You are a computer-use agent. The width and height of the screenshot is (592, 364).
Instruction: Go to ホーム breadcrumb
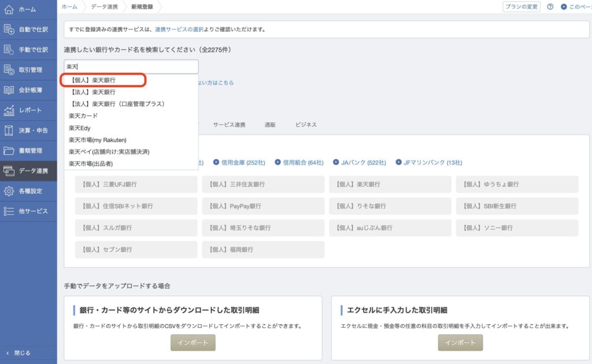69,7
